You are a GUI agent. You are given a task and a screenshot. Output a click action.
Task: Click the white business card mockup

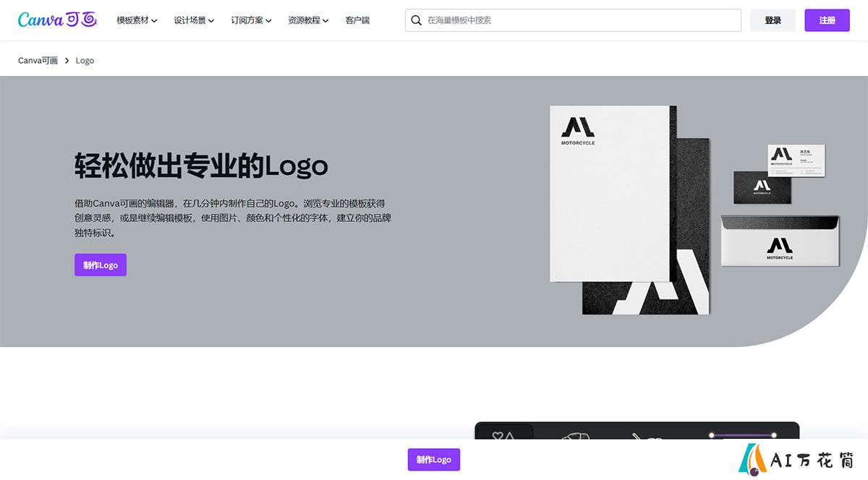click(x=796, y=160)
